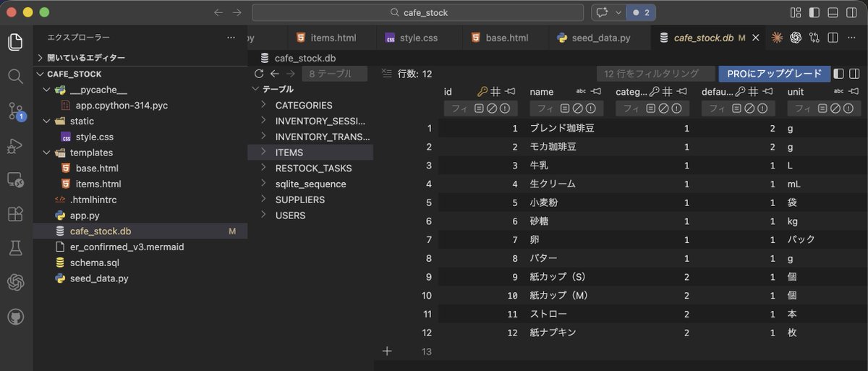Go forward using title bar arrow
Image resolution: width=868 pixels, height=371 pixels.
click(237, 12)
